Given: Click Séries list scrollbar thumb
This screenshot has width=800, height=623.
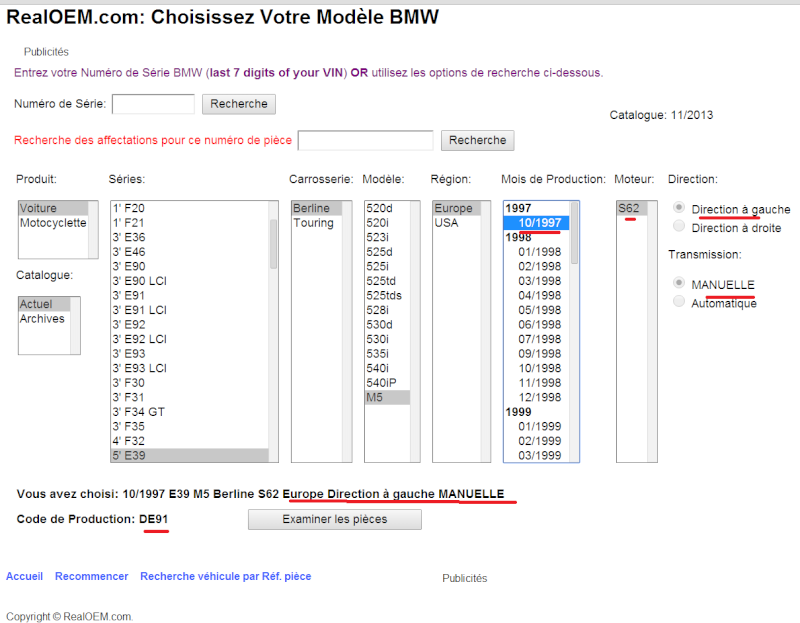Looking at the screenshot, I should pos(273,244).
